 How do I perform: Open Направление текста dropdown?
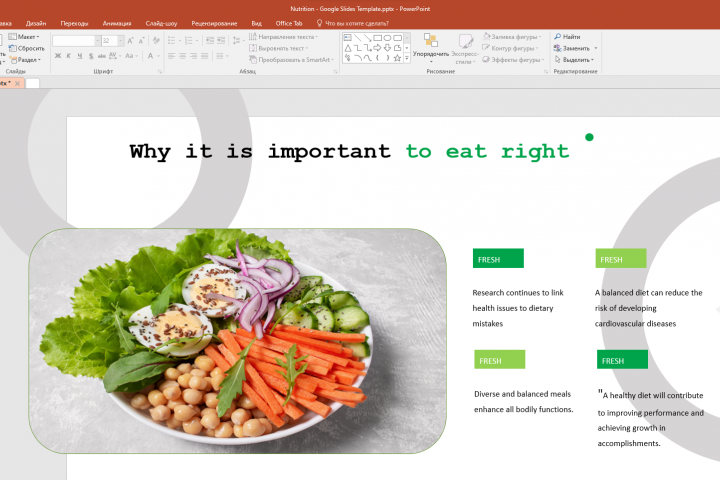pyautogui.click(x=283, y=37)
